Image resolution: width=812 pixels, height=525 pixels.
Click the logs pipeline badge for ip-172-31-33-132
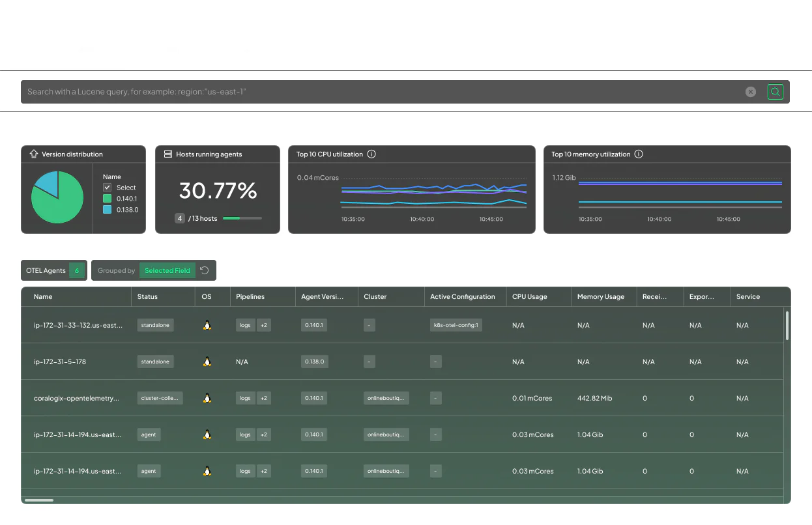pyautogui.click(x=245, y=325)
